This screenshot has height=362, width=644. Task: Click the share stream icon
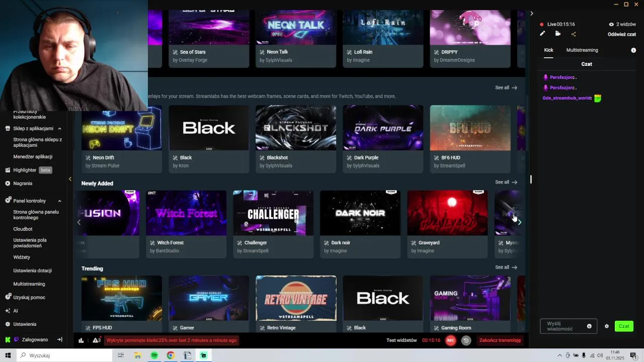click(574, 34)
